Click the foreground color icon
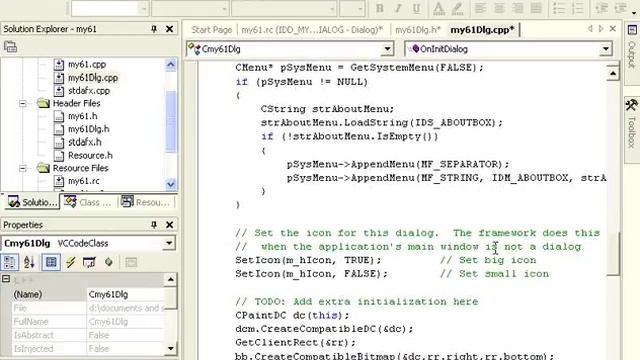The image size is (640, 360). pos(438,8)
